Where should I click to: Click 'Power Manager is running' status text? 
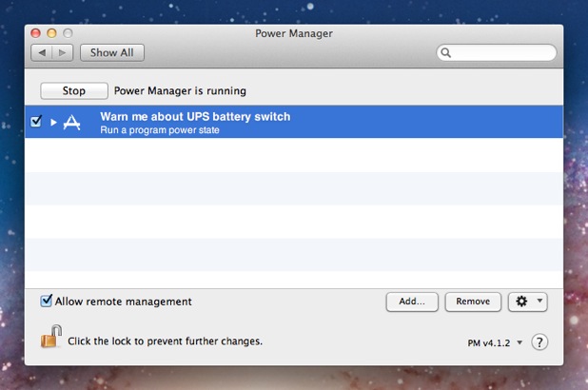pyautogui.click(x=180, y=91)
